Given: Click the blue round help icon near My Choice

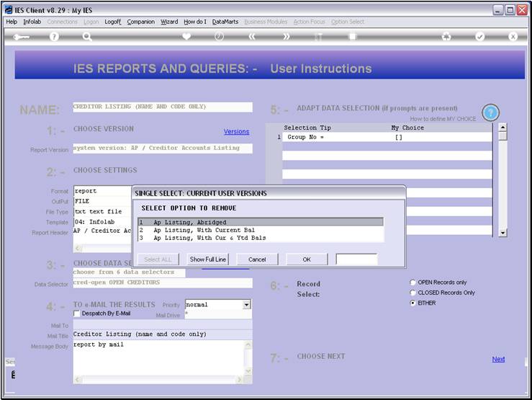Looking at the screenshot, I should (x=490, y=112).
